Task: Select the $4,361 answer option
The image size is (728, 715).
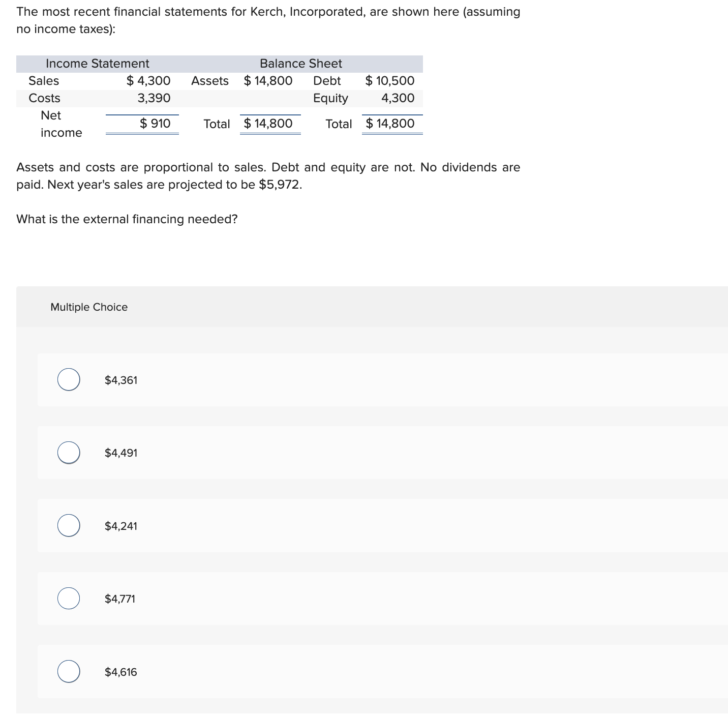Action: [69, 379]
